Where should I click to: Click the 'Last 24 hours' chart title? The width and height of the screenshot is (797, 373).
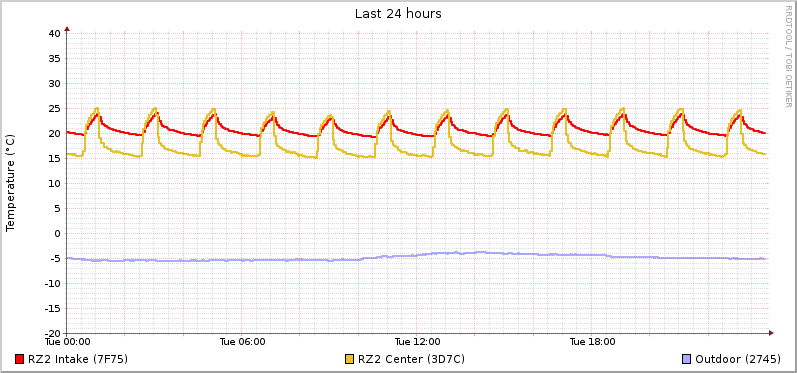[x=398, y=14]
